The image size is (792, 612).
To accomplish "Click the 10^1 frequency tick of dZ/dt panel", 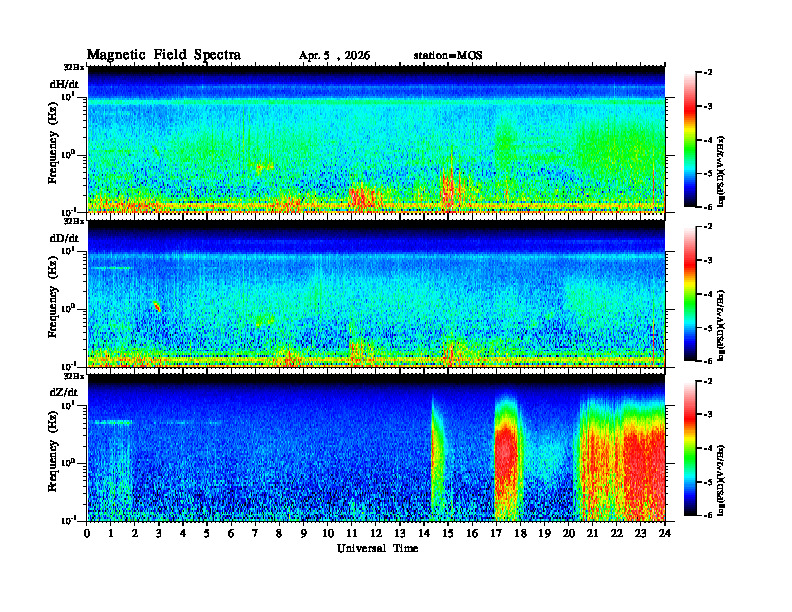I will (x=68, y=405).
